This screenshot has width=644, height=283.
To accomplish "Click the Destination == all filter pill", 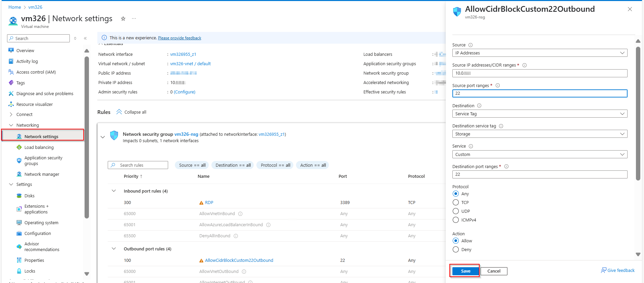I will click(x=233, y=165).
